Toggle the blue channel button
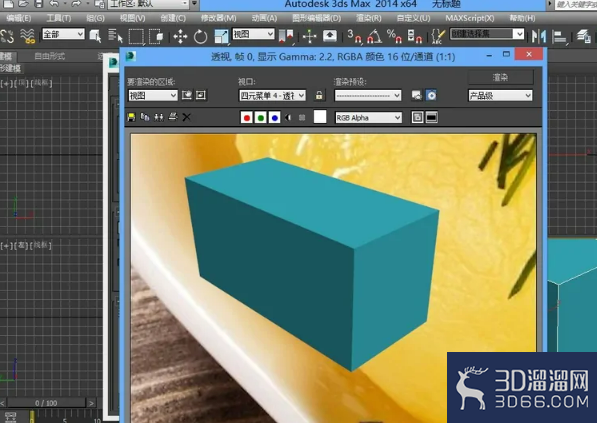This screenshot has width=597, height=423. coord(275,118)
